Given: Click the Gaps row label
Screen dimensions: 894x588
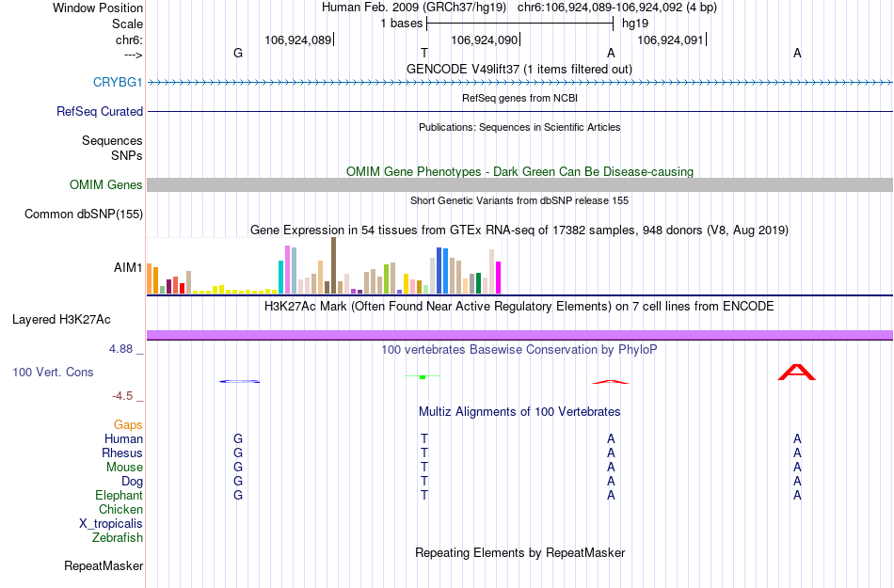Looking at the screenshot, I should click(128, 424).
